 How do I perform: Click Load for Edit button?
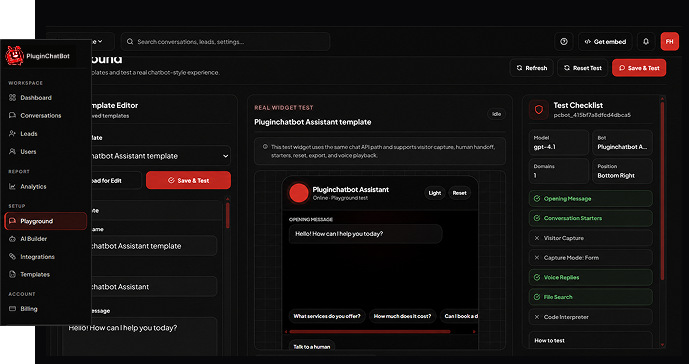coord(116,180)
